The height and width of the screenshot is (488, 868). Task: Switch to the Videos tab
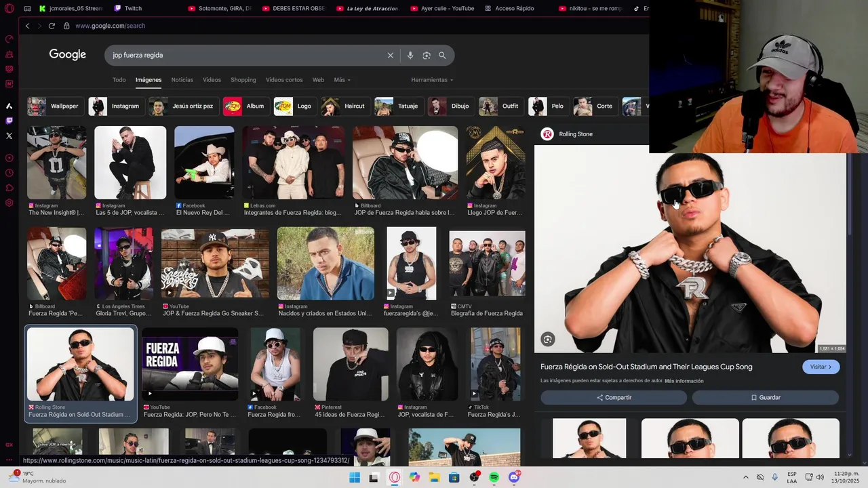[x=212, y=80]
